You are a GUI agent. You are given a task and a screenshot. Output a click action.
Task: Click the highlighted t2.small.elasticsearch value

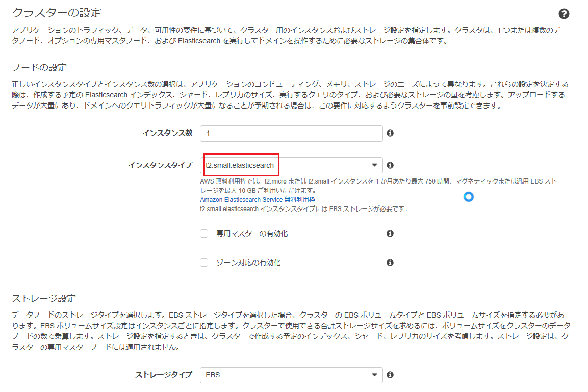(x=240, y=165)
